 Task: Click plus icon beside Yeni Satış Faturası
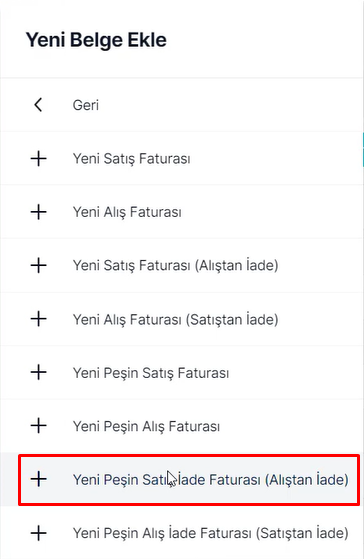click(39, 158)
